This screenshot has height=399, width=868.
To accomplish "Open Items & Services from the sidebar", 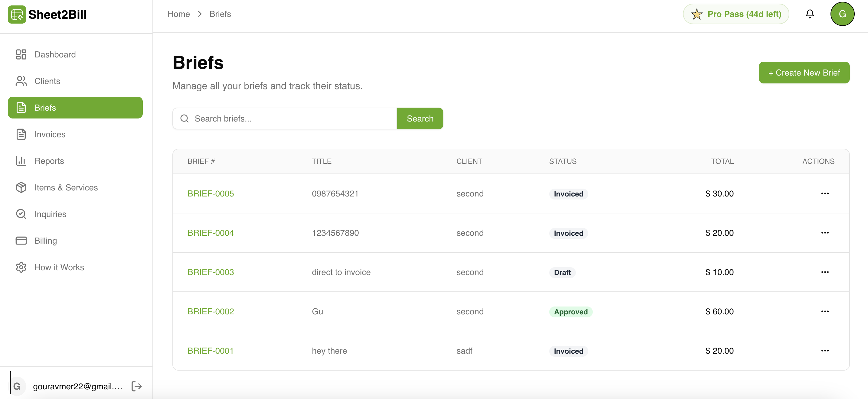I will coord(21,187).
